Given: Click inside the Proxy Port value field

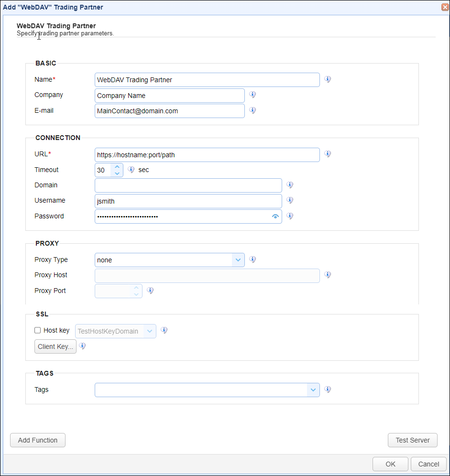Looking at the screenshot, I should tap(113, 291).
